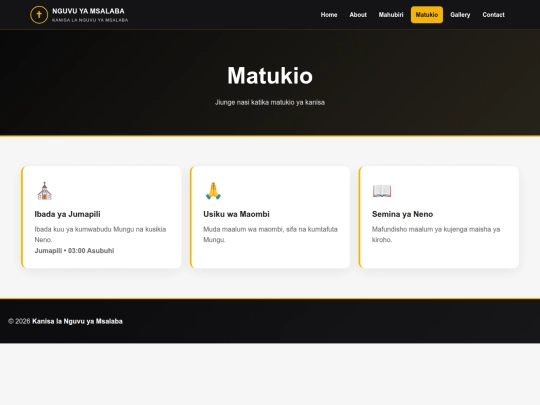This screenshot has width=540, height=405.
Task: Select the Usiku wa Maombi card title
Action: (236, 214)
